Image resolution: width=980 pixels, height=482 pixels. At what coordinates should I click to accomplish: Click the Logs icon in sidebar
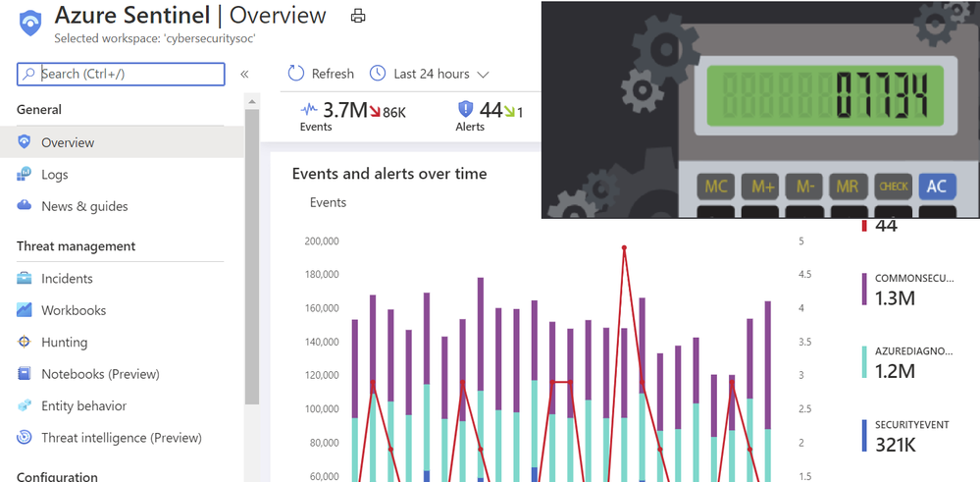25,175
